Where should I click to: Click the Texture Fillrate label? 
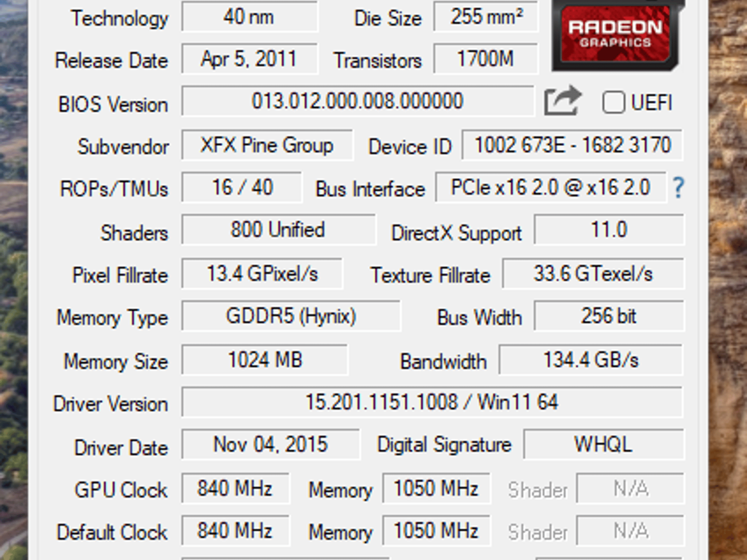[430, 275]
